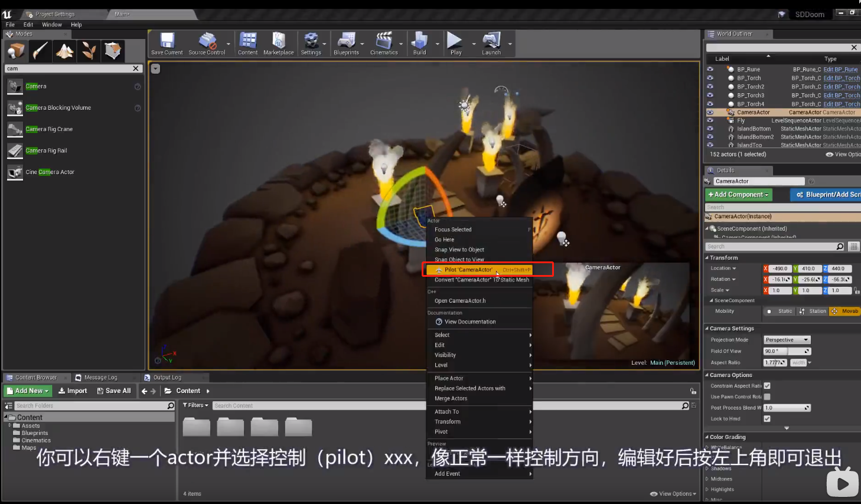Open the File menu
This screenshot has height=504, width=861.
10,25
